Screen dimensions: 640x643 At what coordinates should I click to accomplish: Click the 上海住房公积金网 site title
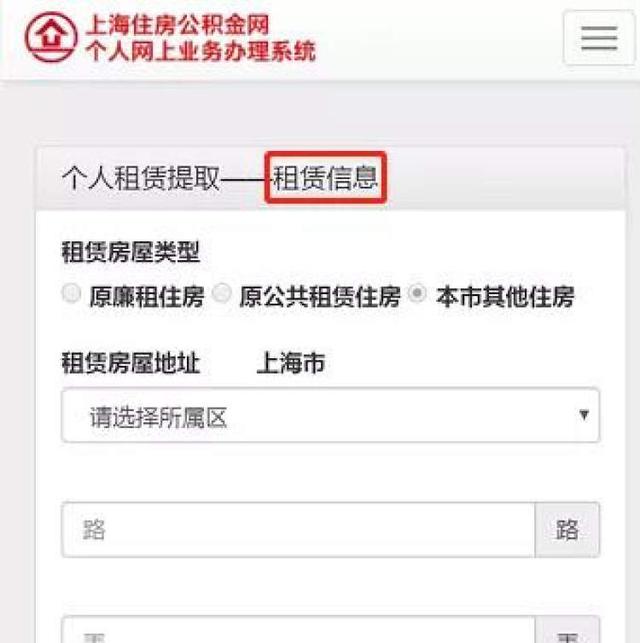tap(178, 25)
